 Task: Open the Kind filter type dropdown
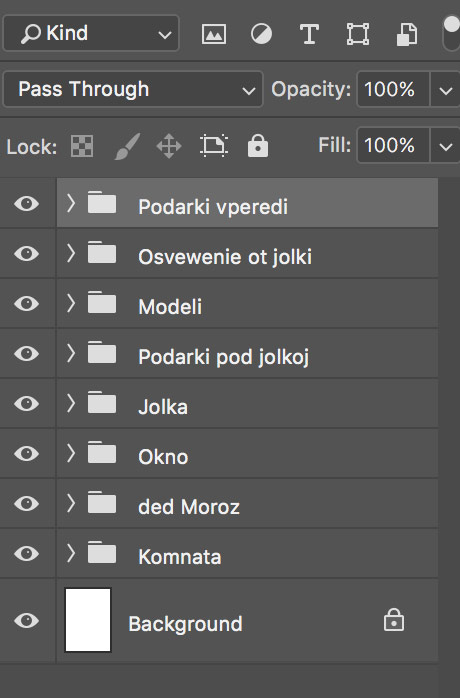(91, 33)
